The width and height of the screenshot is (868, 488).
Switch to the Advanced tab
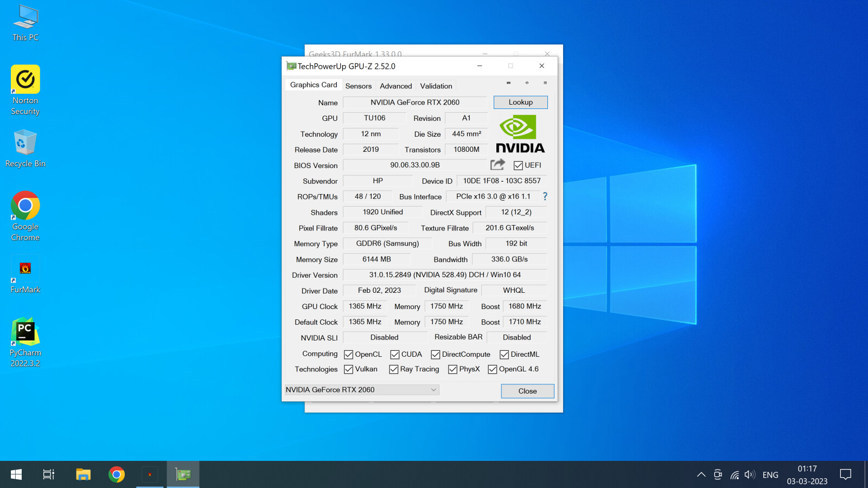click(396, 86)
